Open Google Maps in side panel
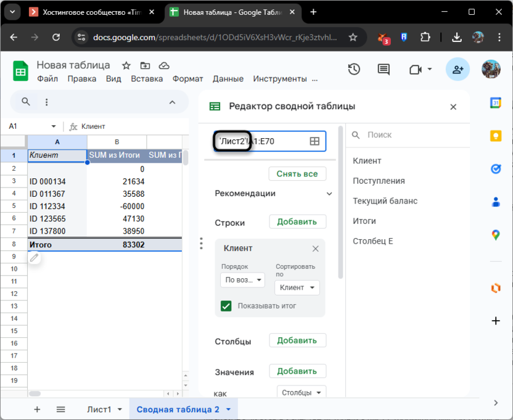Image resolution: width=513 pixels, height=420 pixels. [x=495, y=234]
